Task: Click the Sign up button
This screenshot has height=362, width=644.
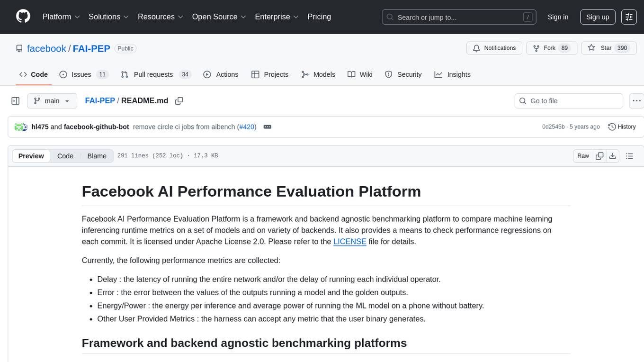Action: click(598, 17)
